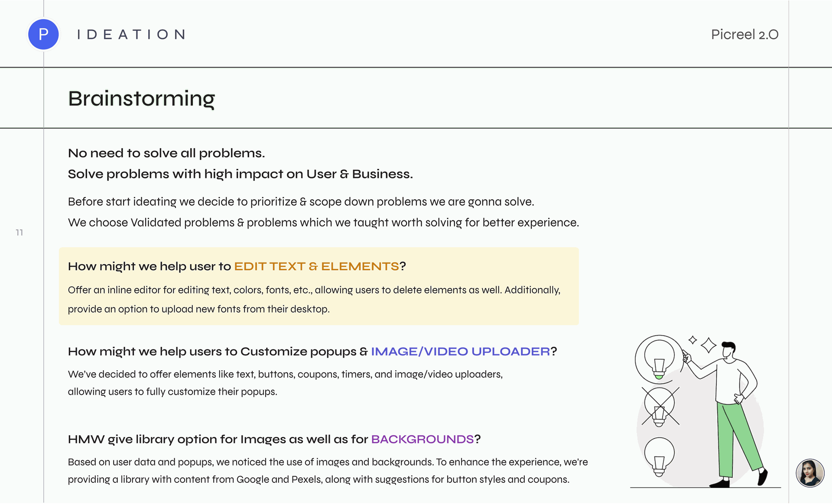This screenshot has height=504, width=832.
Task: Click the bottom lightbulb icon
Action: coord(659,456)
